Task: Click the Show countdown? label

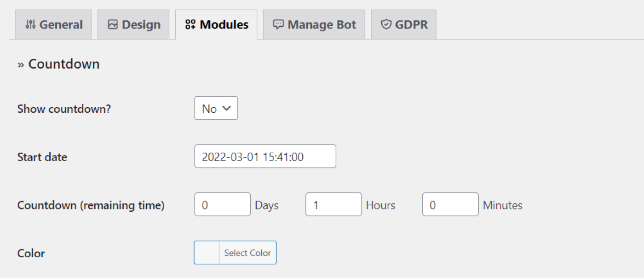Action: (64, 109)
